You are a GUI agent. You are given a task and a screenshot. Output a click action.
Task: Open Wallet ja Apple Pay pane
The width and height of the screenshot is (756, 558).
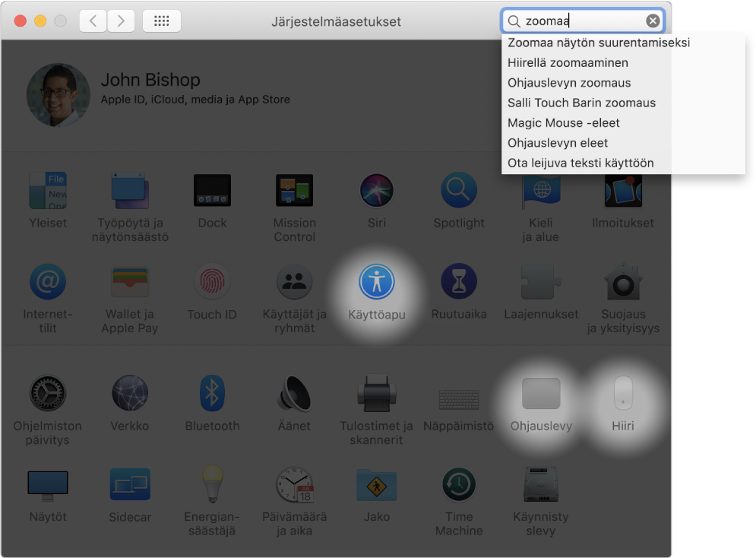pos(130,281)
